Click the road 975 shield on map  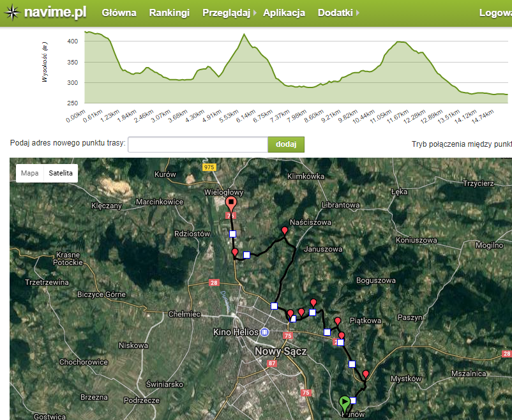(x=209, y=167)
